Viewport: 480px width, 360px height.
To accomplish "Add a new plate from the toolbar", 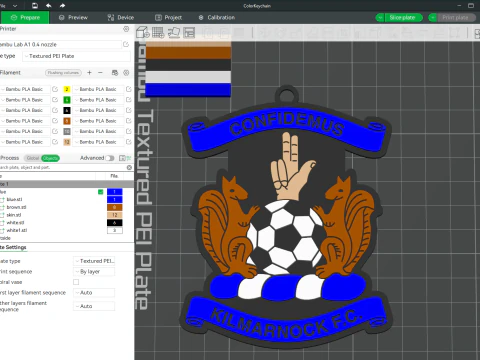I will [x=158, y=32].
